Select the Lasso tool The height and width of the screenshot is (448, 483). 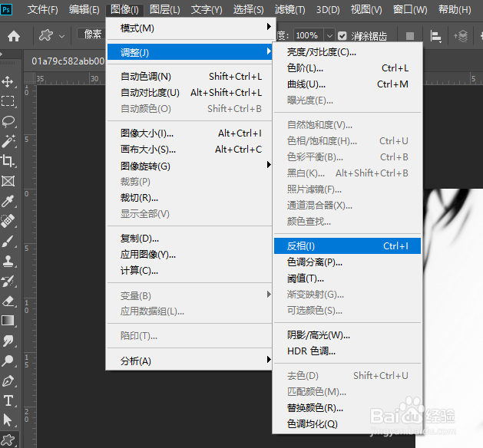8,121
